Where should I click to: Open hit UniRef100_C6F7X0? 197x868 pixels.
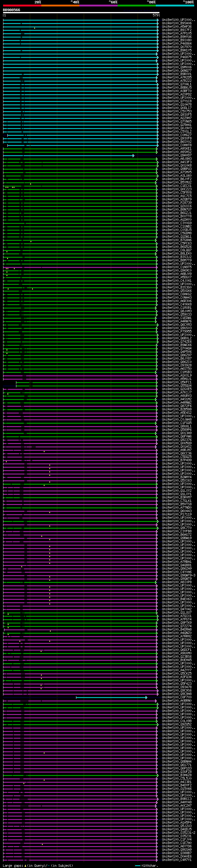176,697
